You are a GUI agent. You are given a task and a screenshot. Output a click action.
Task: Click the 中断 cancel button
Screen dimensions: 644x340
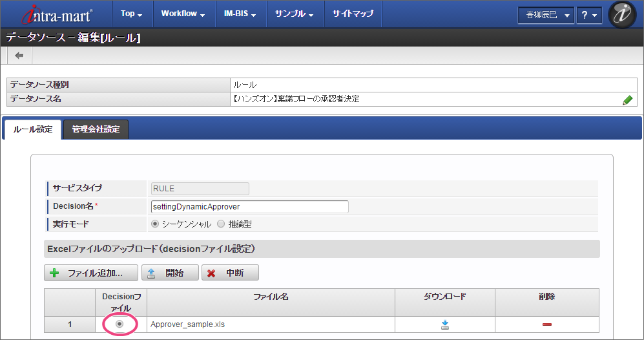coord(230,273)
